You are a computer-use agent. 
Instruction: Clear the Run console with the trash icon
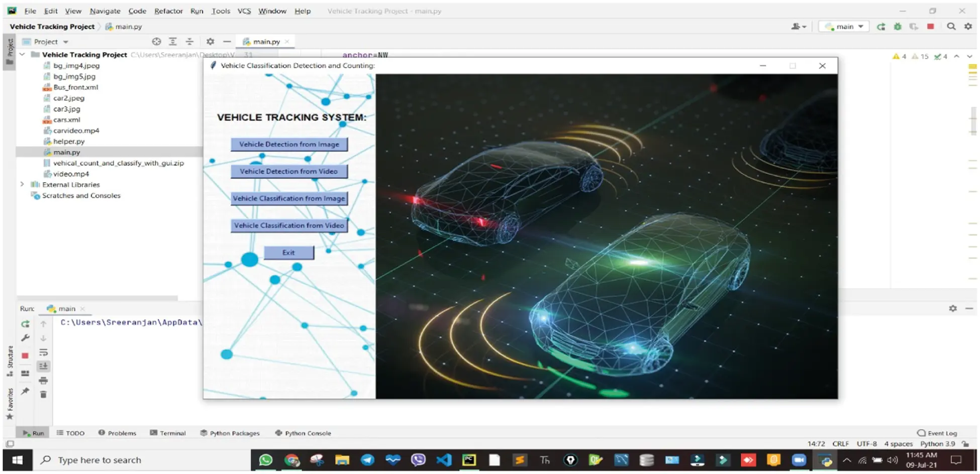(43, 394)
